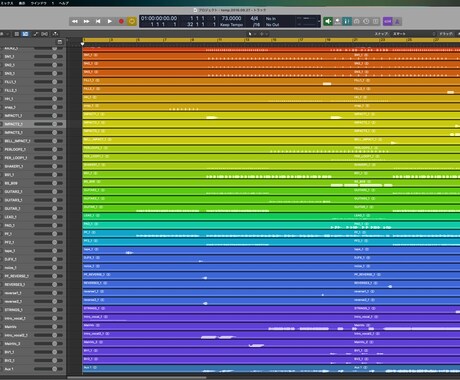Adjust the volume slider on GUITAR2_1 track

tap(48, 192)
